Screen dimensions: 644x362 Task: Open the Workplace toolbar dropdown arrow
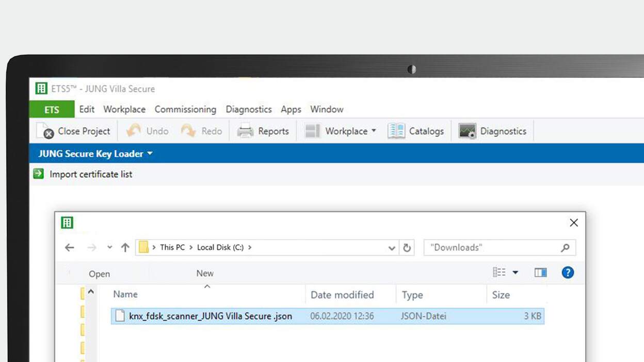[374, 131]
